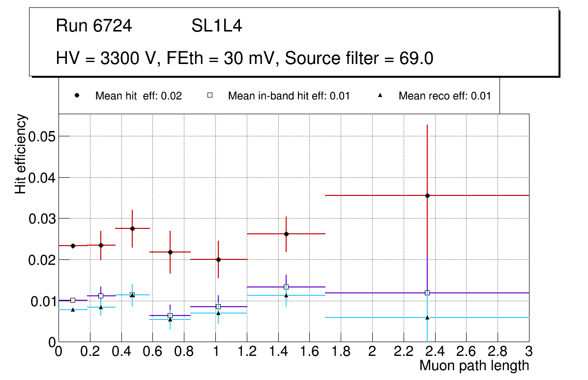Click the 'SL1L4' label in the title box

tap(216, 26)
